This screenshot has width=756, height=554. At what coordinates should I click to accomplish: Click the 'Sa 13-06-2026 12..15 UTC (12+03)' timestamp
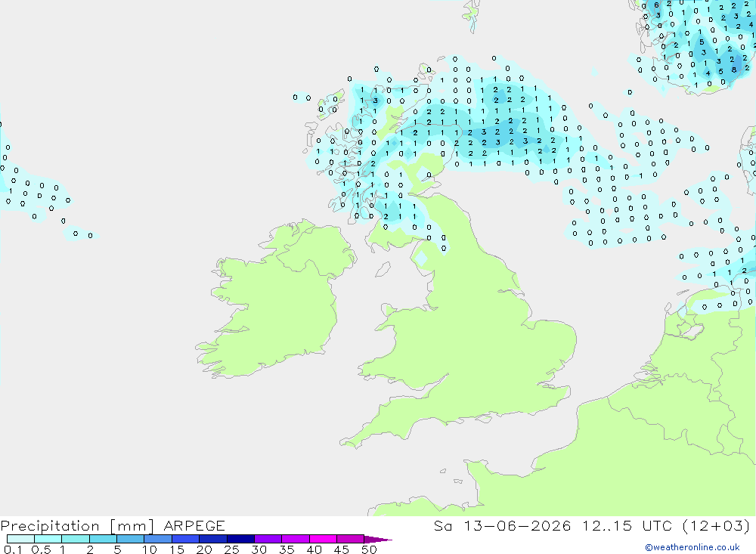point(592,525)
